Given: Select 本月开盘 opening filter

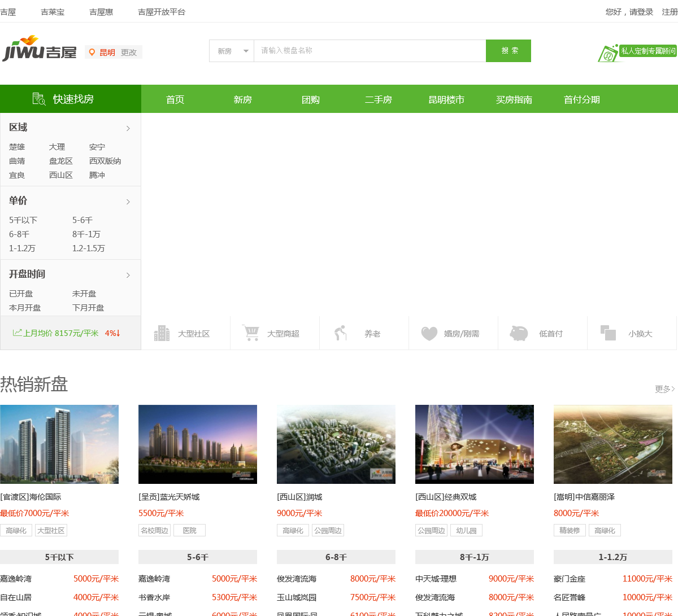Looking at the screenshot, I should (x=25, y=308).
